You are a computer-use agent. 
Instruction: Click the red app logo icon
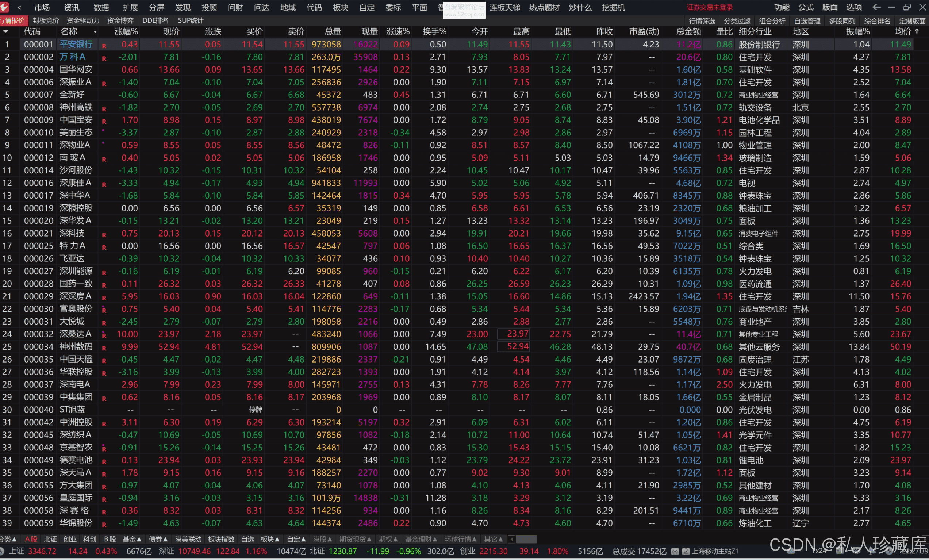[4, 7]
